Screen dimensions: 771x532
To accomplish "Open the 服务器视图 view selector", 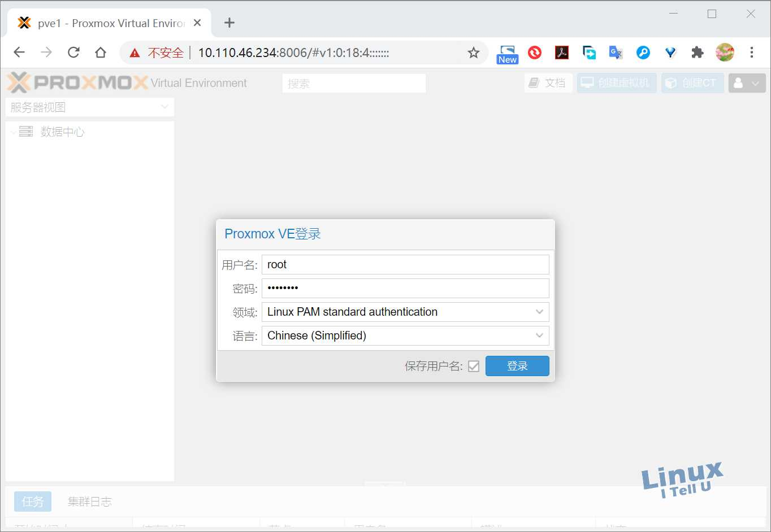I will (x=90, y=107).
